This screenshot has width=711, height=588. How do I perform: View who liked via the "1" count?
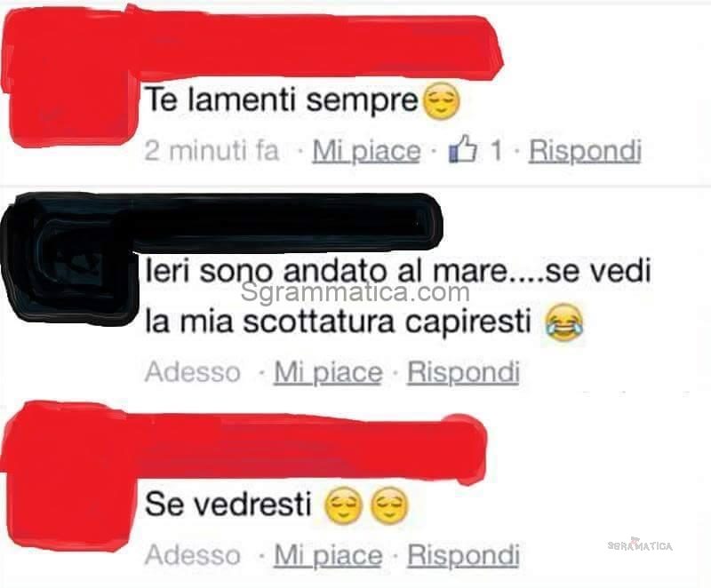coord(497,150)
